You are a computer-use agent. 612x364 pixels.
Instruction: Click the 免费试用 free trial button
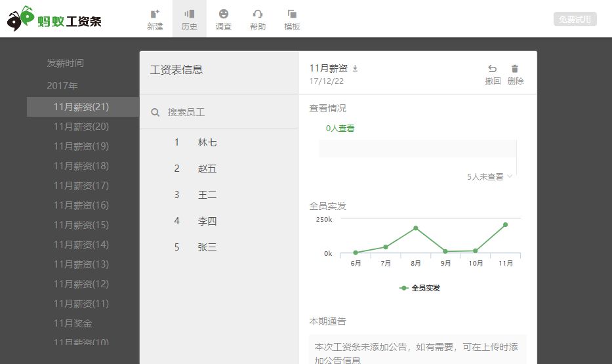pos(575,19)
